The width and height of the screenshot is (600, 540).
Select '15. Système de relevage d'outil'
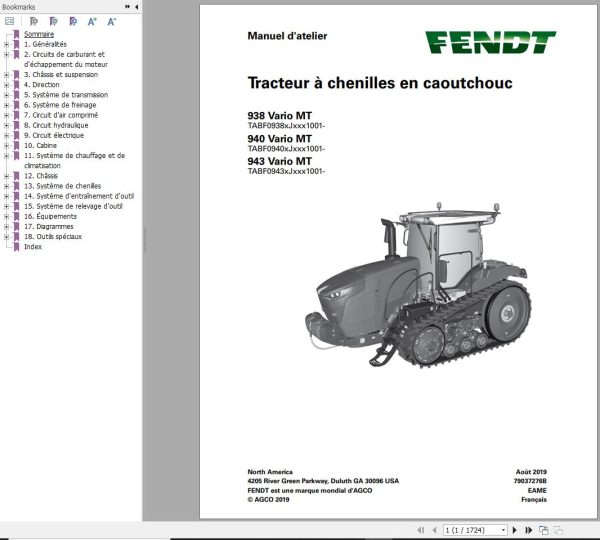pyautogui.click(x=73, y=206)
